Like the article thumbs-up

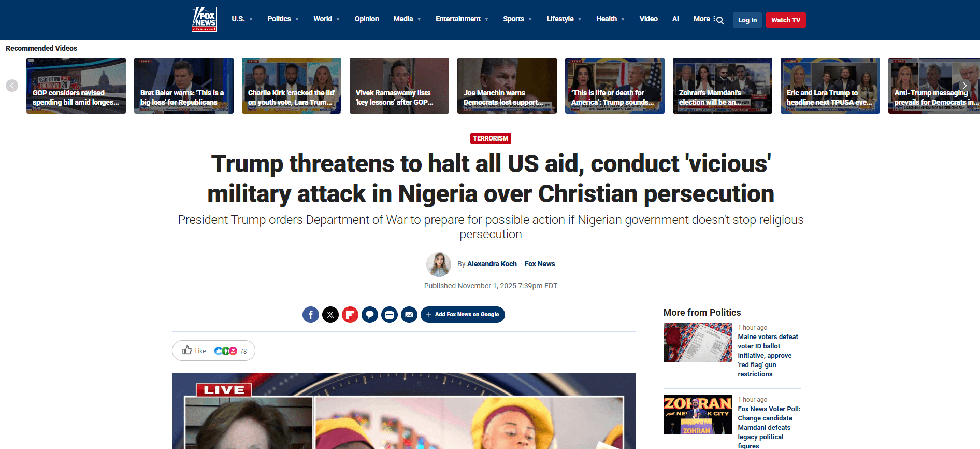point(194,350)
